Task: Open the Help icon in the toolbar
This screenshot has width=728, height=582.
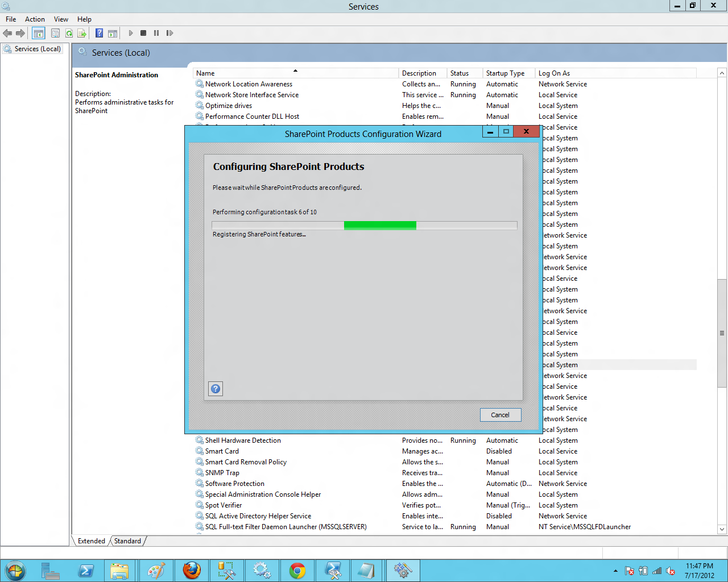Action: [x=98, y=33]
